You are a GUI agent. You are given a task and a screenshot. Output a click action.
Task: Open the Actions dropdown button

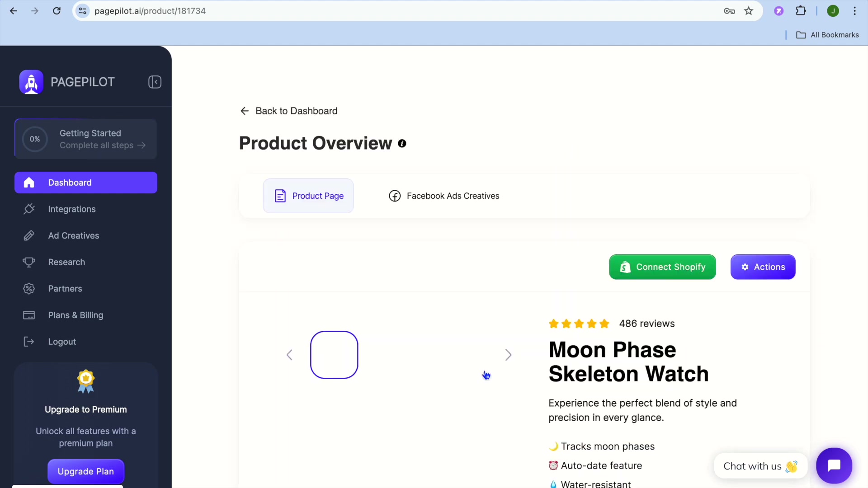(x=763, y=267)
